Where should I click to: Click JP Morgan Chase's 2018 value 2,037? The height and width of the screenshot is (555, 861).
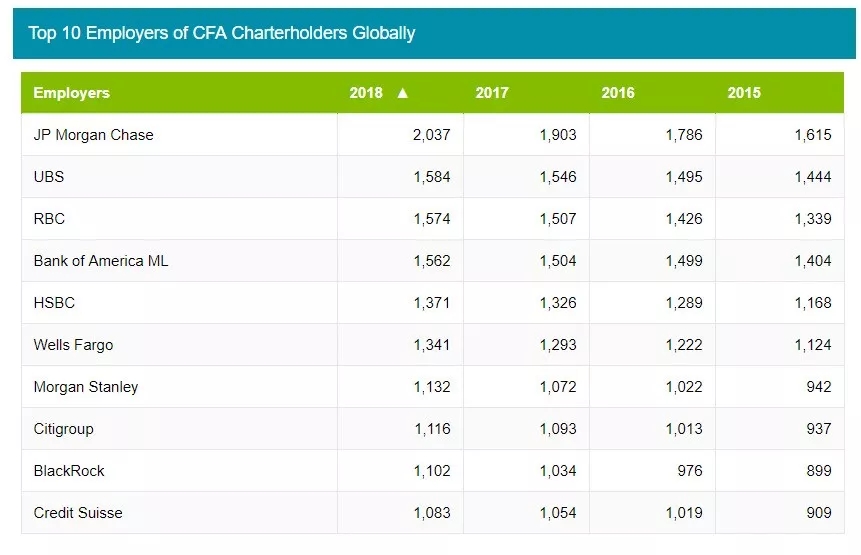432,135
